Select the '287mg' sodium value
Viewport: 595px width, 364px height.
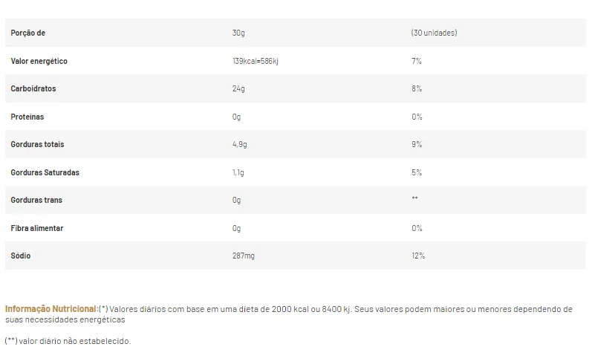pos(244,256)
